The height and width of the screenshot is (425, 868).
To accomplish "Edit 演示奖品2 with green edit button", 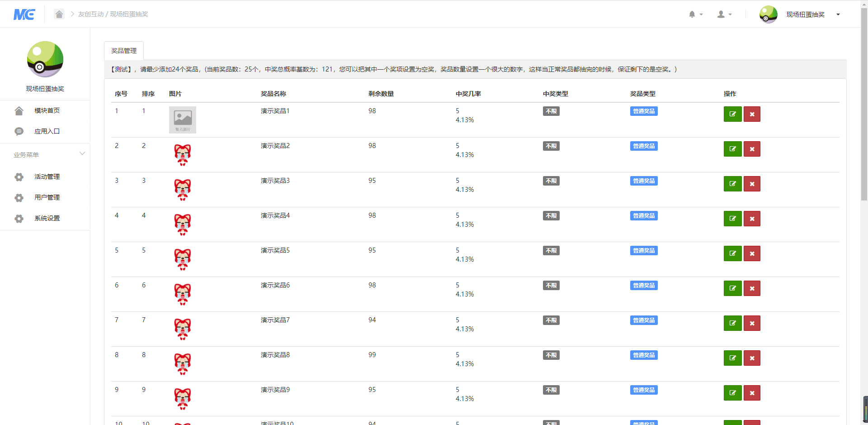I will [732, 149].
